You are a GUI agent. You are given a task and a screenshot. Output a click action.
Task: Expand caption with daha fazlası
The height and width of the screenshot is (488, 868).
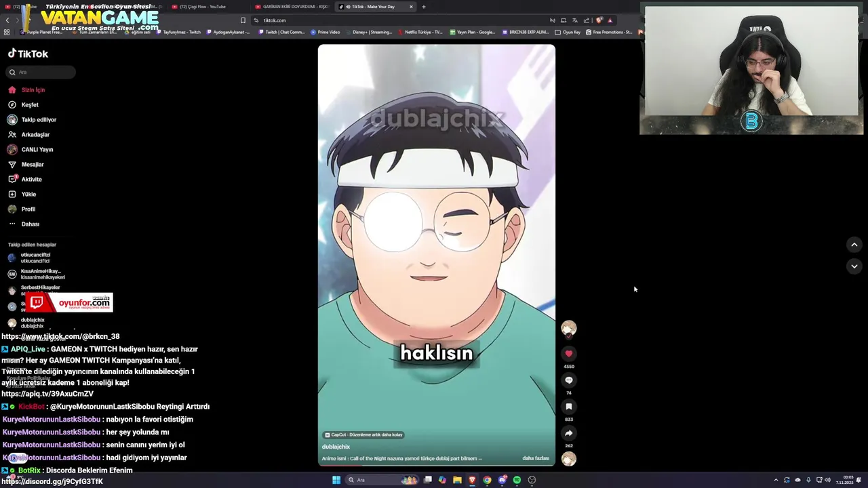(x=536, y=458)
